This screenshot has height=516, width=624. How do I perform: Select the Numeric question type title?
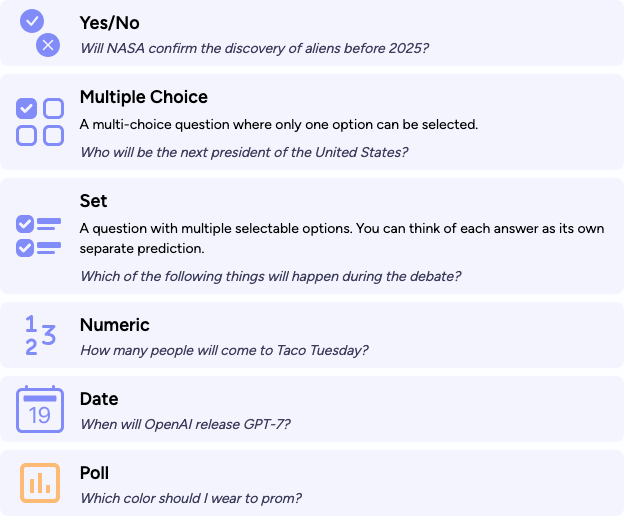115,325
